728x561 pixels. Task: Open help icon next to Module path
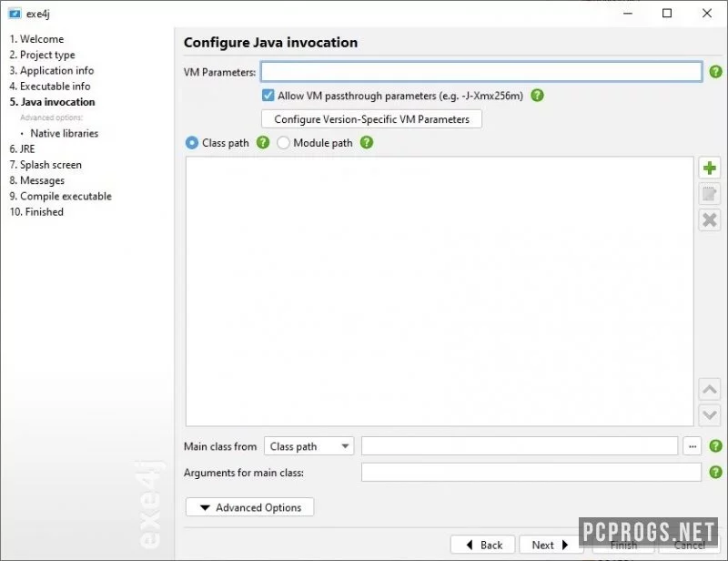[367, 142]
